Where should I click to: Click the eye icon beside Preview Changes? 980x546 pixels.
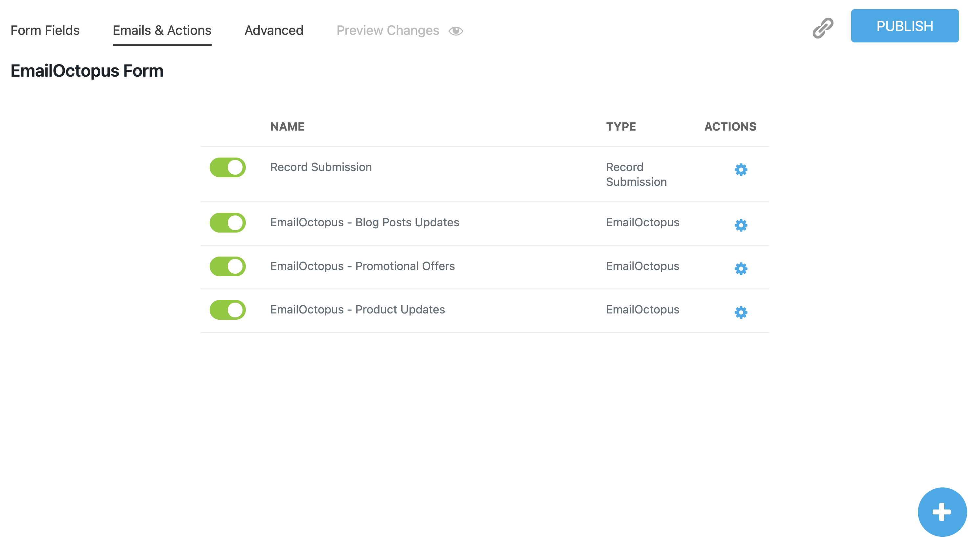[456, 31]
